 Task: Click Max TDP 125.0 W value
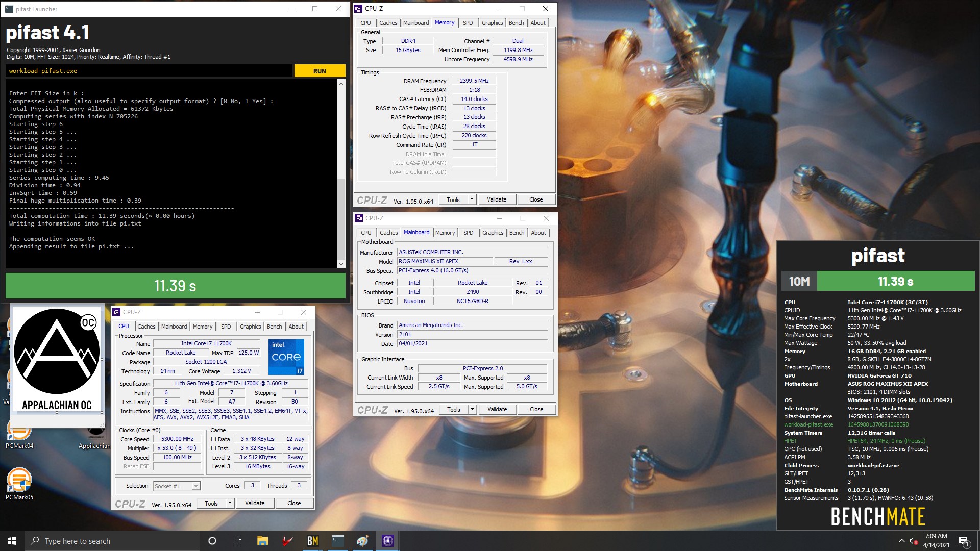[249, 353]
